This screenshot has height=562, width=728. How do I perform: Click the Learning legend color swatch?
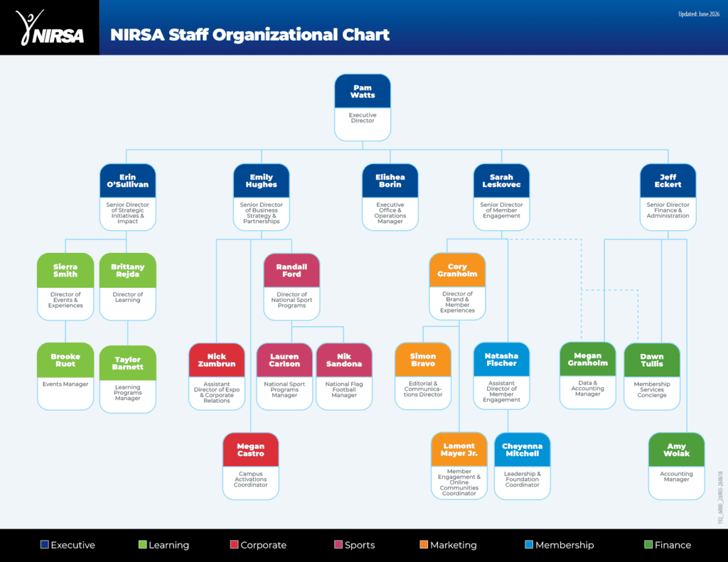pos(142,544)
